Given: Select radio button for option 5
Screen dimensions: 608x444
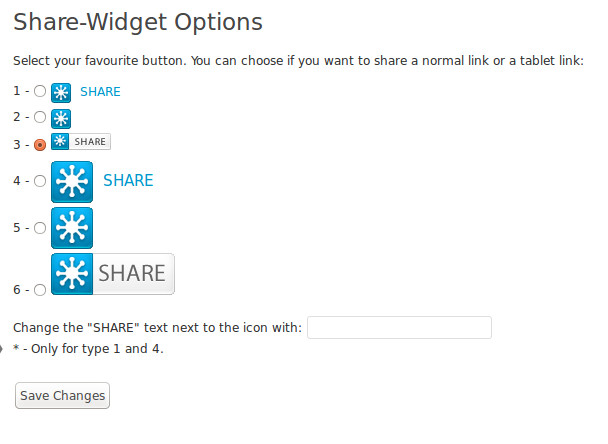Looking at the screenshot, I should point(40,228).
